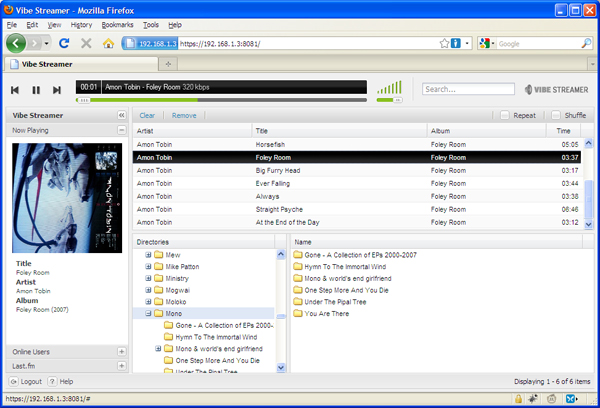Bookmark this page with star
The image size is (600, 408).
444,43
